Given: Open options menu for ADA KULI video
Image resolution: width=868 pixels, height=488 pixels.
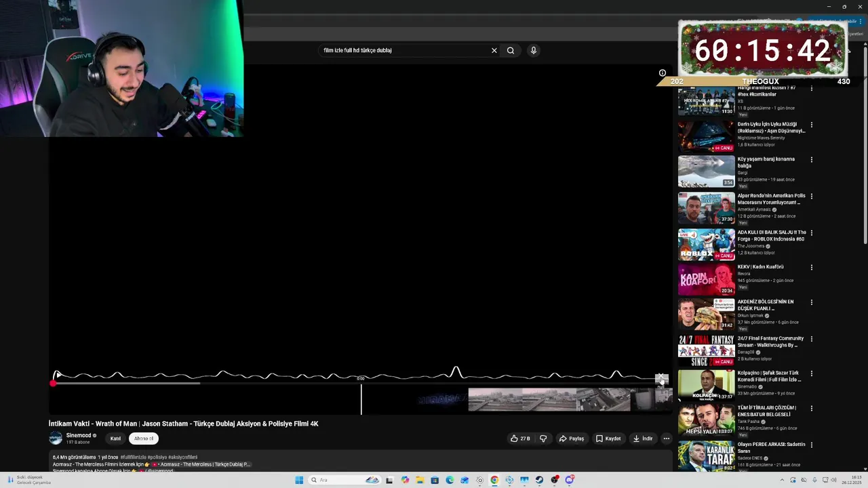Looking at the screenshot, I should (811, 233).
